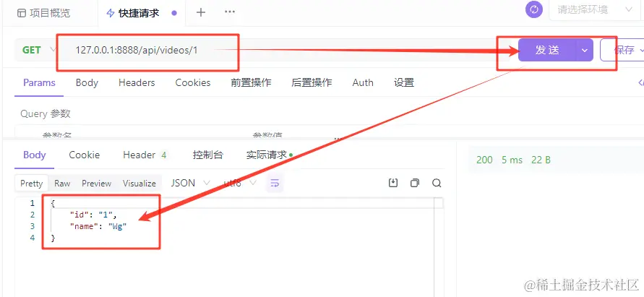Open the request Body tab

click(87, 82)
